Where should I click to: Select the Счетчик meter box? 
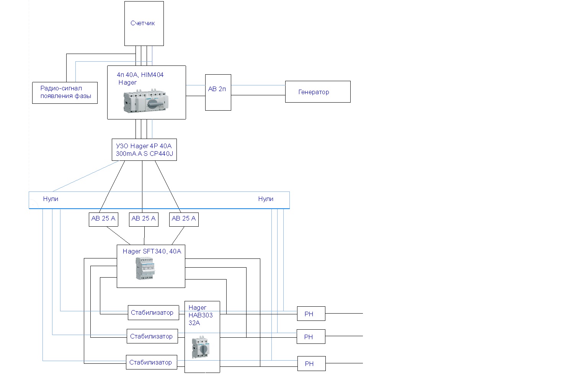(x=144, y=23)
